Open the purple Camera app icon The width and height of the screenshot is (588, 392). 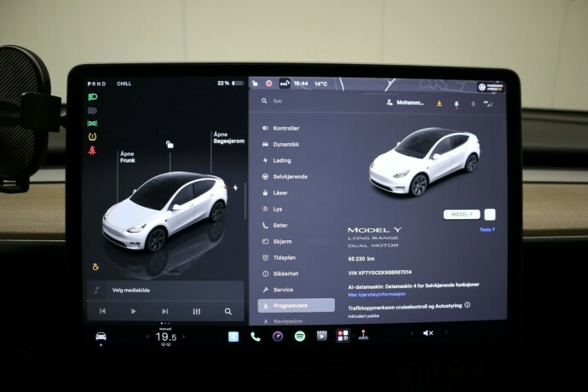(278, 337)
